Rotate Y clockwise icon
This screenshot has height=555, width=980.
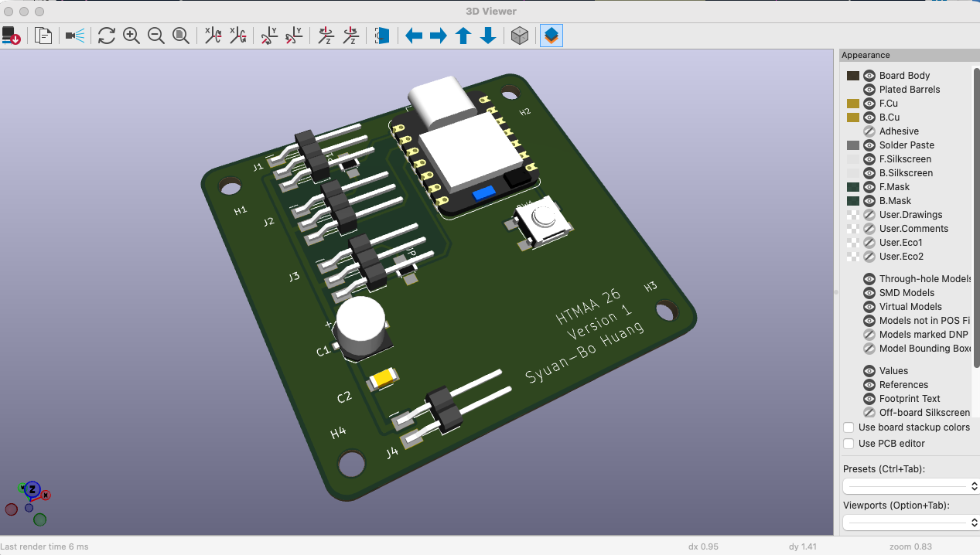(x=269, y=36)
